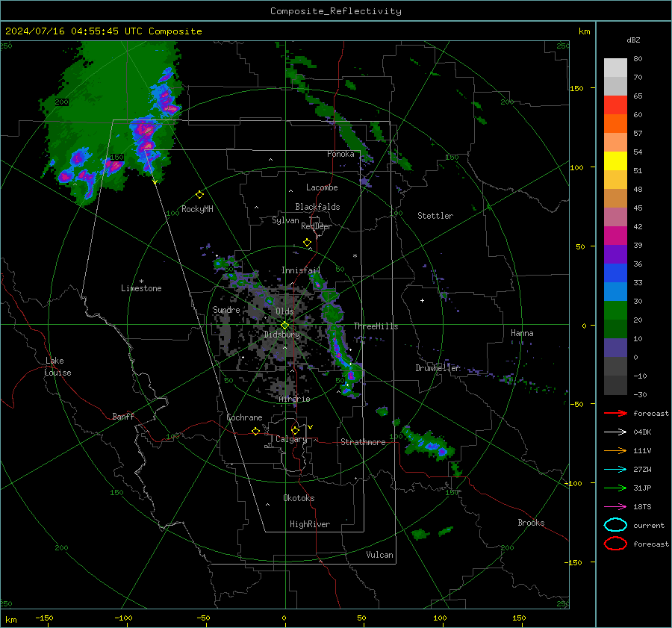The image size is (672, 628).
Task: Click the asterisk marker above Limestone
Action: pos(141,282)
